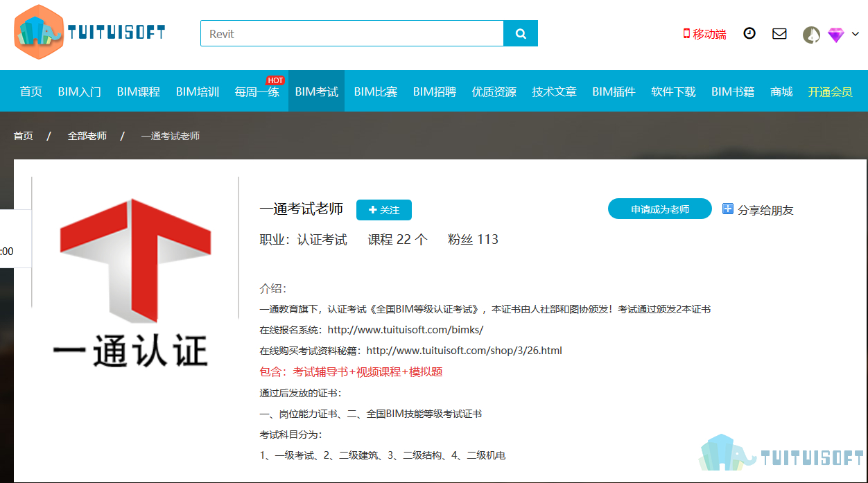This screenshot has width=868, height=483.
Task: Click the 一通考试老师 teacher name heading
Action: pos(302,209)
